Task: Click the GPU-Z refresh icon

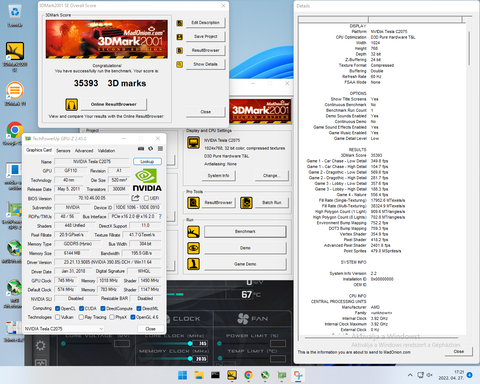Action: coord(151,149)
